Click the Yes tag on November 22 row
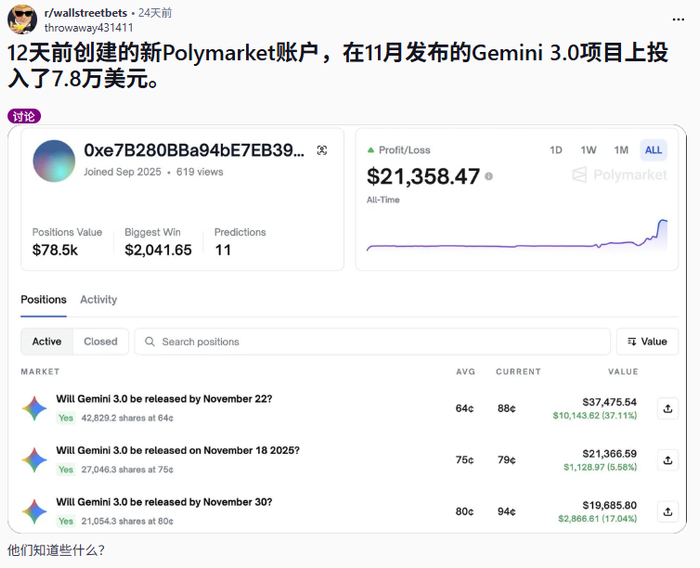The width and height of the screenshot is (700, 568). pos(66,418)
